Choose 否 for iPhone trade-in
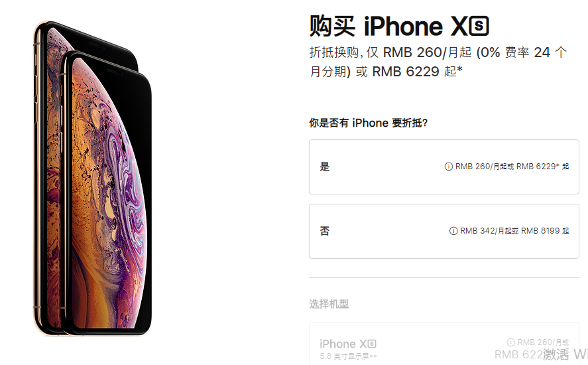 444,231
